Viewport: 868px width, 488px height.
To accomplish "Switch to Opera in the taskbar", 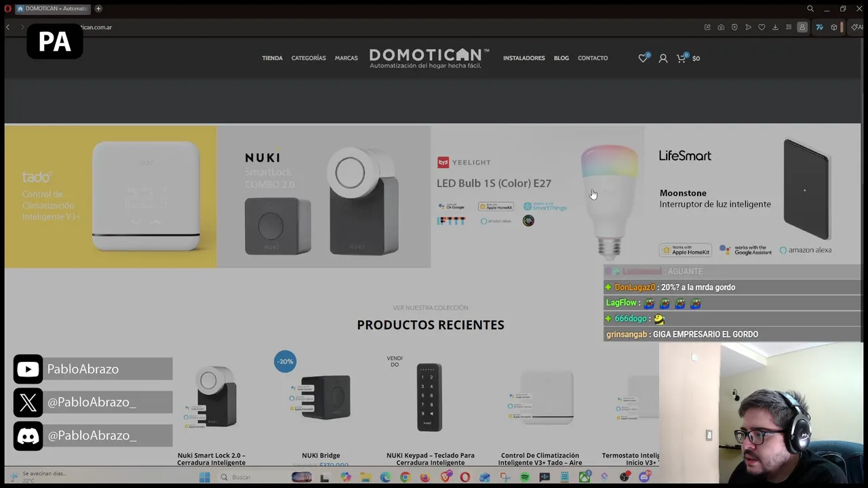I will coord(465,477).
